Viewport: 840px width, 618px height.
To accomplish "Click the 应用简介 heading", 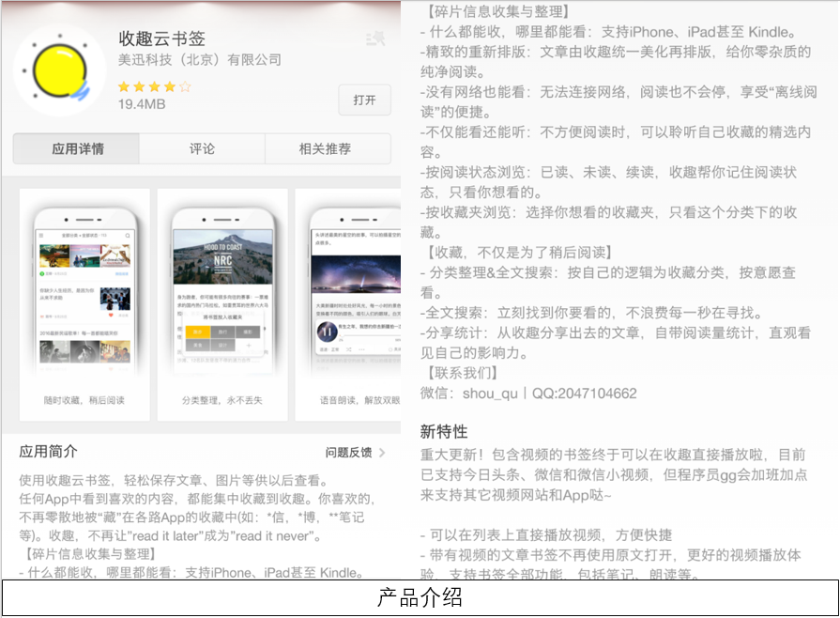I will point(48,452).
